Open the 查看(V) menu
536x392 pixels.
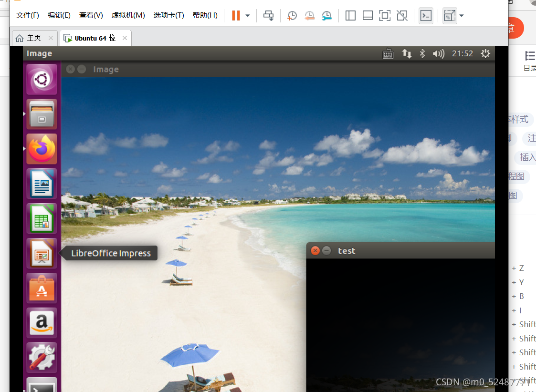pyautogui.click(x=91, y=15)
